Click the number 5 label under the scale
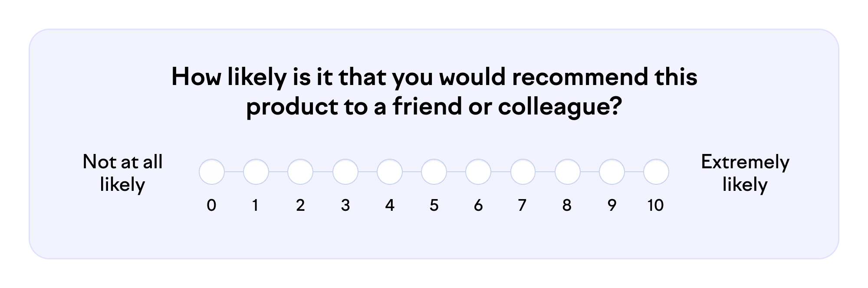Screen dimensions: 868x288 click(x=434, y=205)
